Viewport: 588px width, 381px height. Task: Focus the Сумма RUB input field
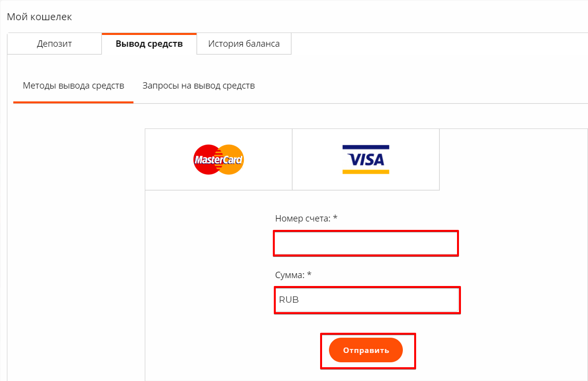[367, 300]
